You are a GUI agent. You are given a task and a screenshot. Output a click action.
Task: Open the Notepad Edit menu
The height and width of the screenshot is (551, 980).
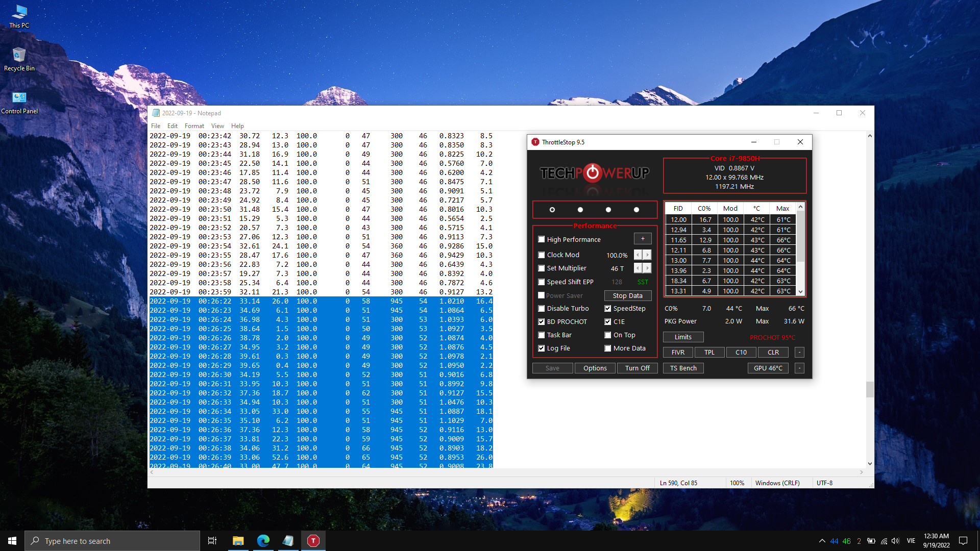click(x=173, y=126)
